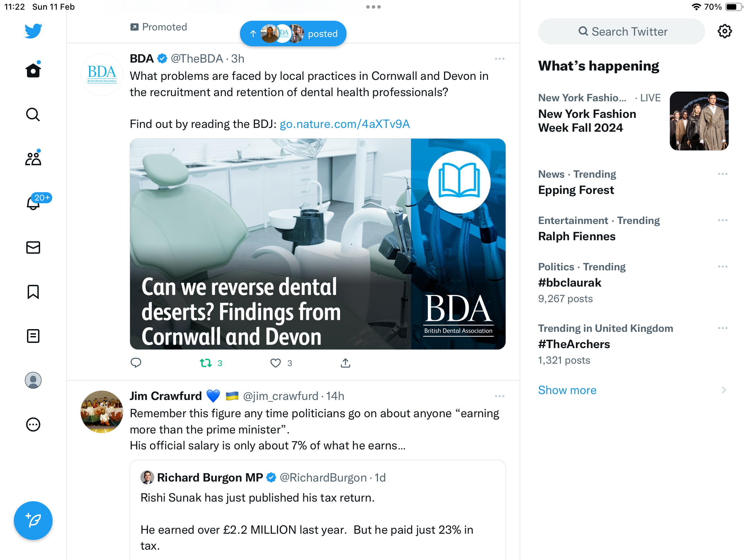
Task: Open Bookmarks icon in sidebar
Action: point(33,292)
